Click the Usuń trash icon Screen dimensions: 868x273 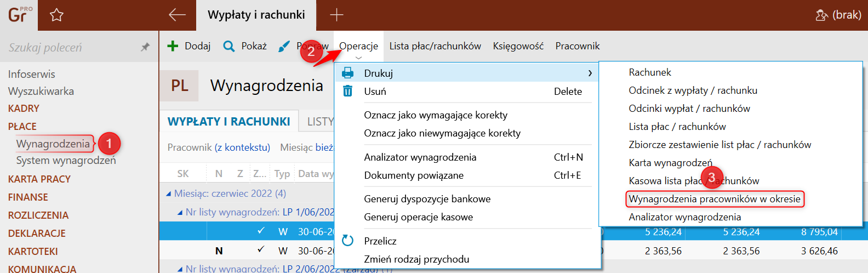[347, 91]
